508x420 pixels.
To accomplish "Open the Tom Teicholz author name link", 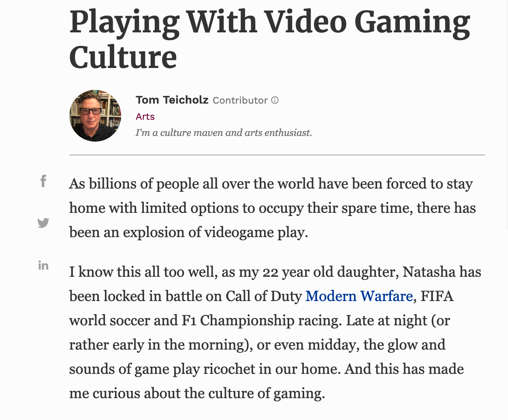I will click(x=172, y=100).
